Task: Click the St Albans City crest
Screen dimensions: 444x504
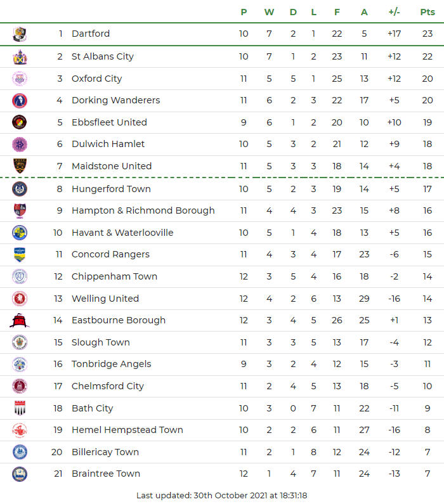Action: click(20, 57)
